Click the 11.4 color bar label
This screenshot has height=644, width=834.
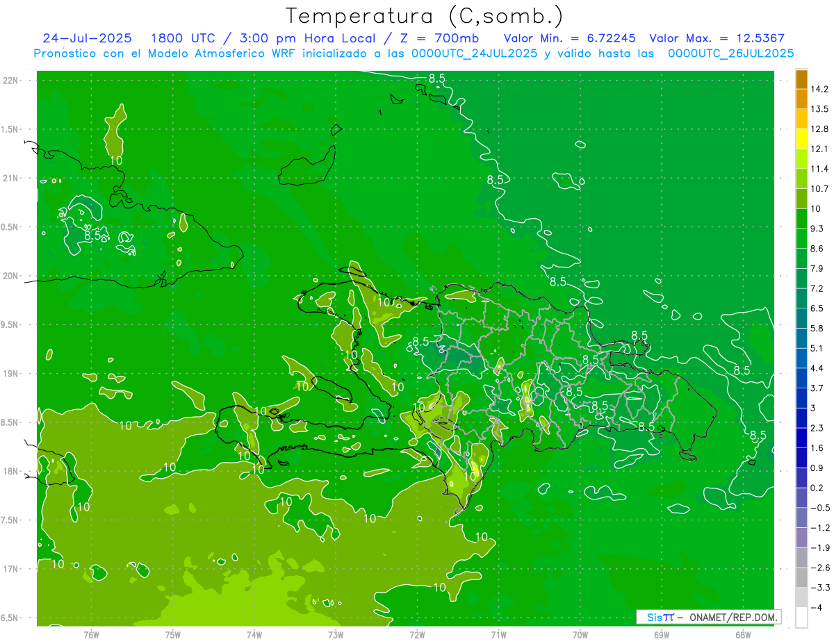[x=819, y=169]
